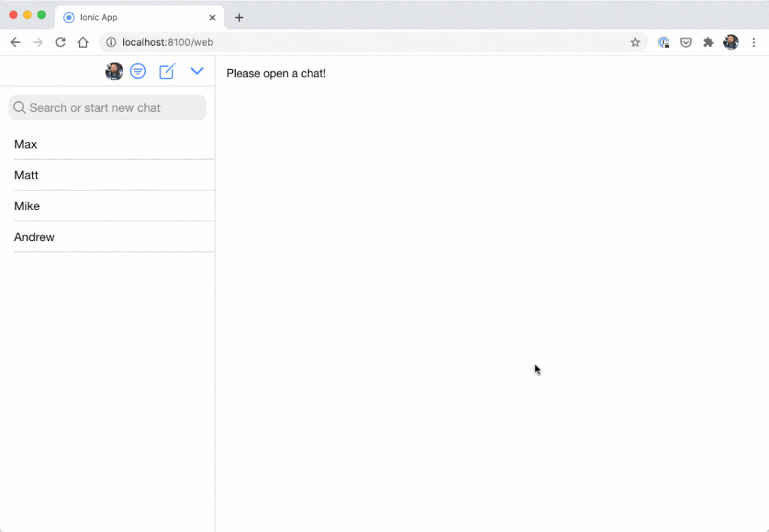Go to the browser home page

point(83,43)
